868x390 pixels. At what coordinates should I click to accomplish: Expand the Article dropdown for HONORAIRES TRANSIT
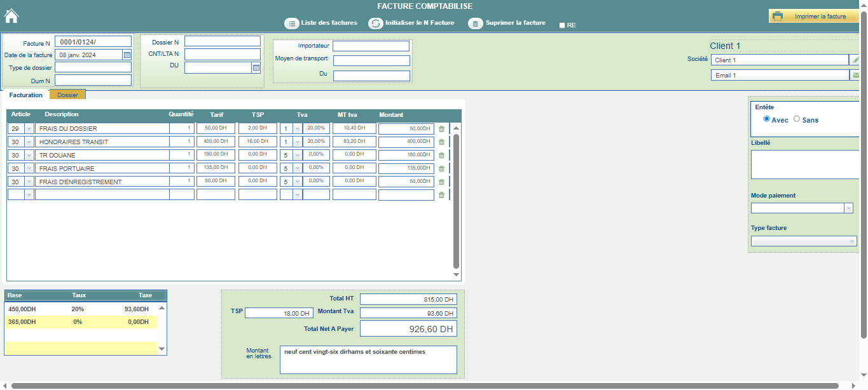(29, 142)
